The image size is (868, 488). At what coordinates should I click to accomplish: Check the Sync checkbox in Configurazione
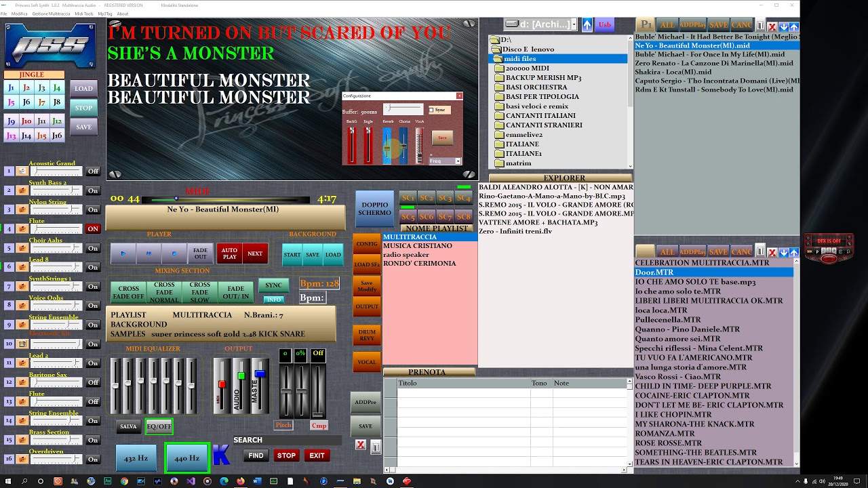(431, 110)
